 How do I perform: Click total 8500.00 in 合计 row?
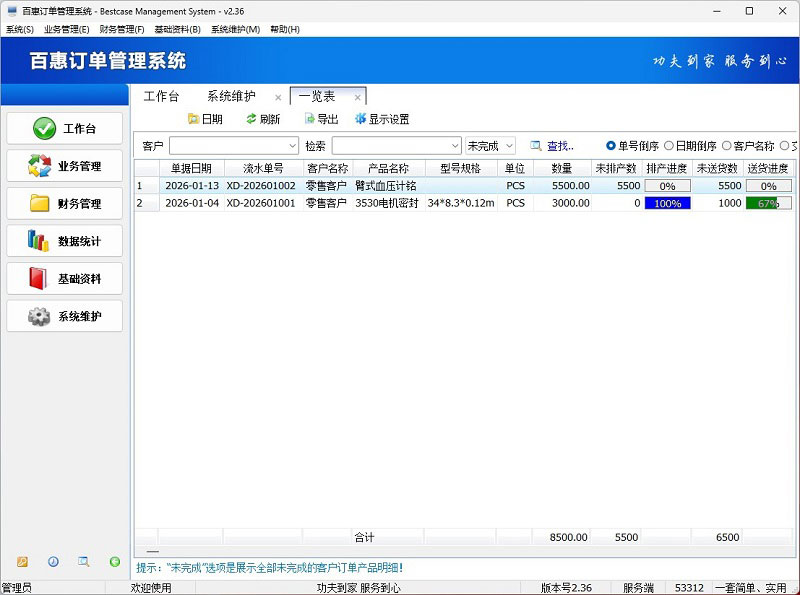click(568, 537)
